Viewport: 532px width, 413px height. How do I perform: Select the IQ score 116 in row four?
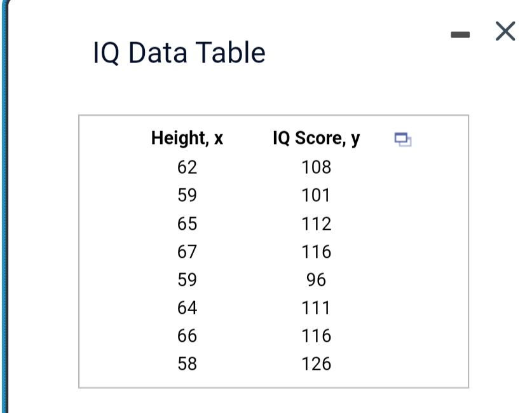point(315,251)
